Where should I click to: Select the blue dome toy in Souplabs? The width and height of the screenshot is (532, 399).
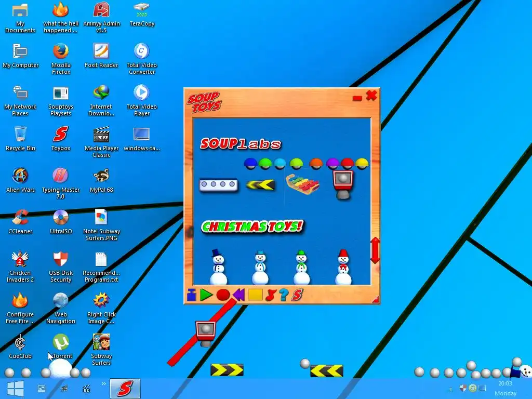[x=250, y=164]
